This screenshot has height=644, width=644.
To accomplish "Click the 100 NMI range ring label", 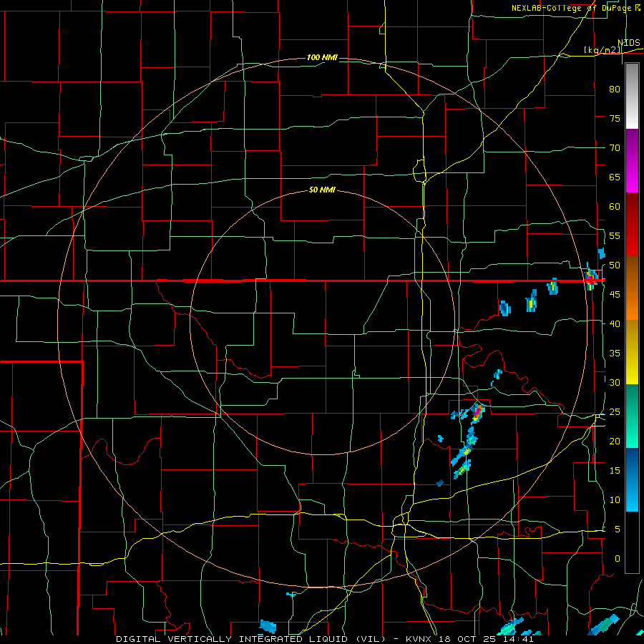I will pyautogui.click(x=322, y=57).
